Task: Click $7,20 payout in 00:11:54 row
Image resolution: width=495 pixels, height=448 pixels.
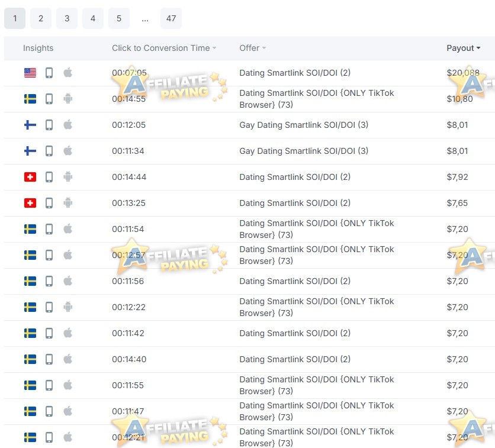Action: (457, 229)
